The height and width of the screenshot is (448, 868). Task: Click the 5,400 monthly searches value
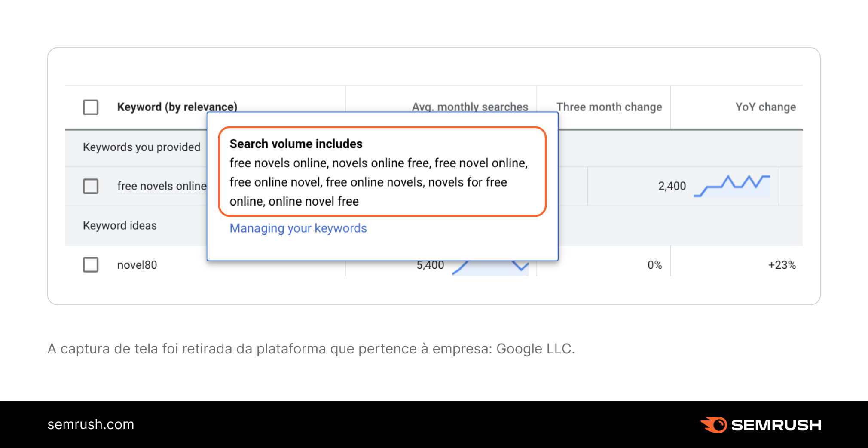click(x=430, y=265)
